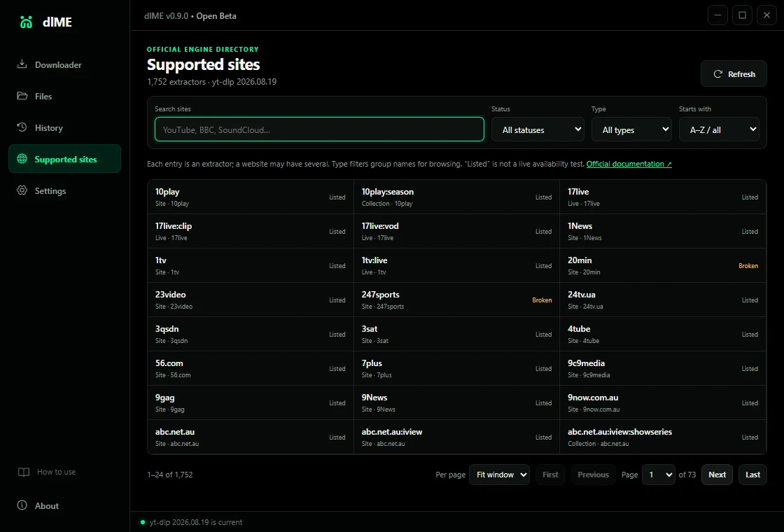Select the 247sports extractor entry
784x532 pixels.
click(456, 300)
